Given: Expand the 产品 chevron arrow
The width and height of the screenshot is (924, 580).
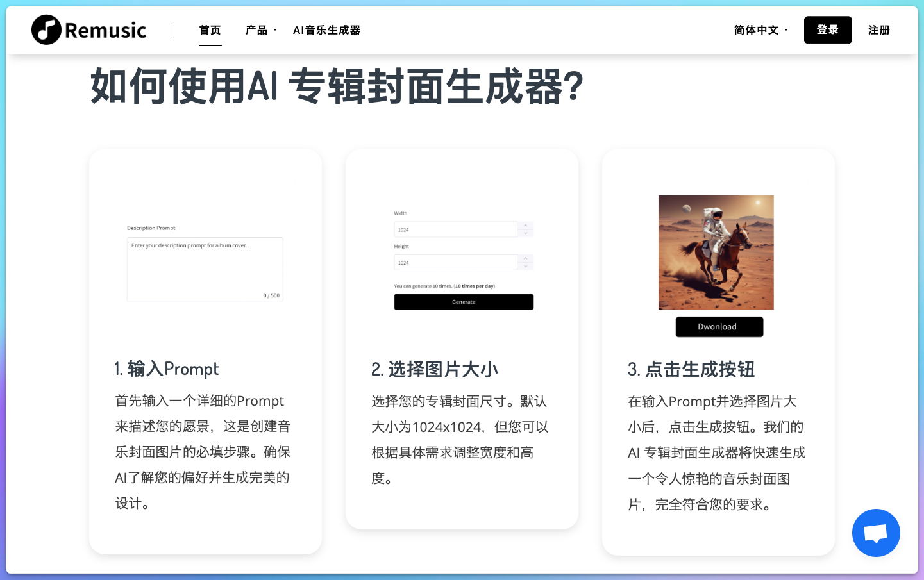Looking at the screenshot, I should coord(275,29).
